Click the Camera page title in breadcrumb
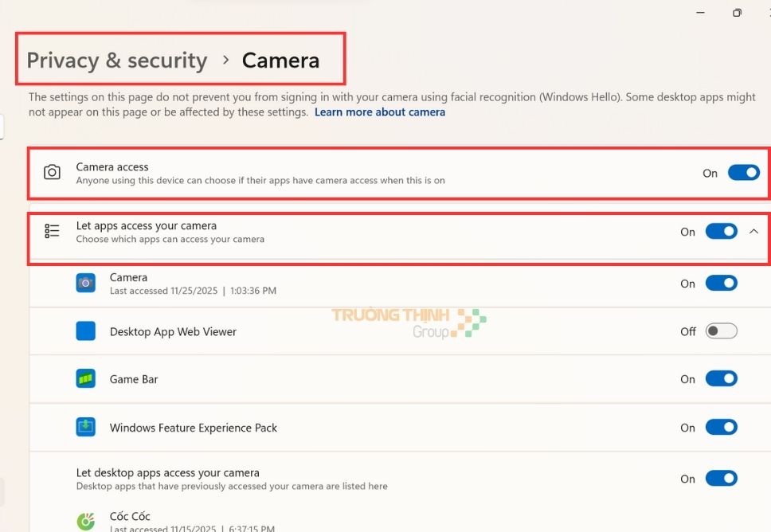The image size is (771, 532). click(x=280, y=61)
